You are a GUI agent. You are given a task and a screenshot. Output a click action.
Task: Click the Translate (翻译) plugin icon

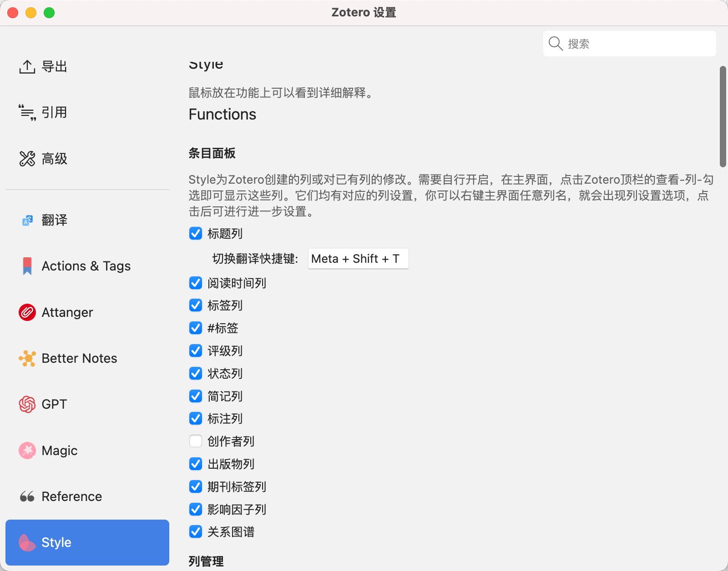(x=27, y=220)
